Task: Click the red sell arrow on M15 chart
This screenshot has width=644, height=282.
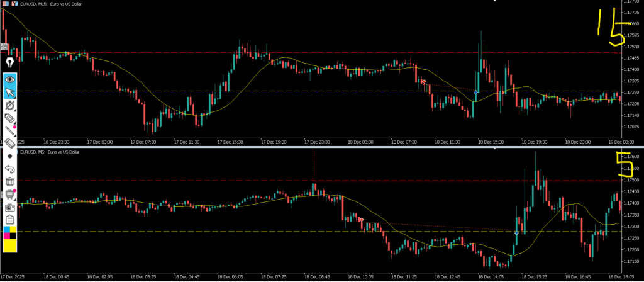Action: pos(423,81)
